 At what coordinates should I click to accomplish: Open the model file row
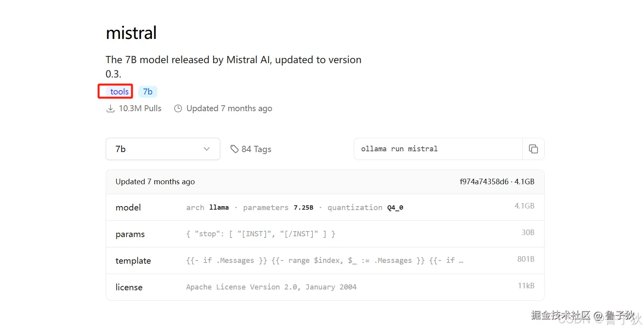click(x=128, y=207)
